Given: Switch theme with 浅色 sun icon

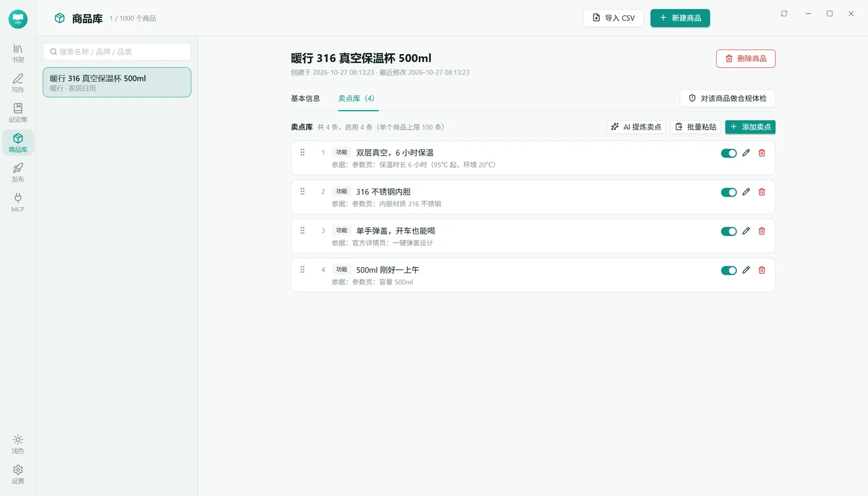Looking at the screenshot, I should pos(18,444).
